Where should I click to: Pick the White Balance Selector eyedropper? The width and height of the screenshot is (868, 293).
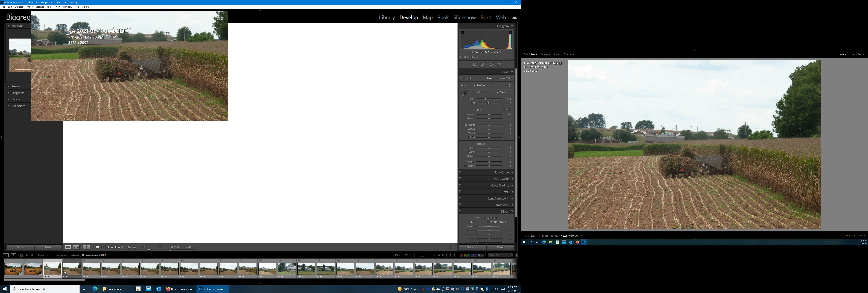point(464,93)
